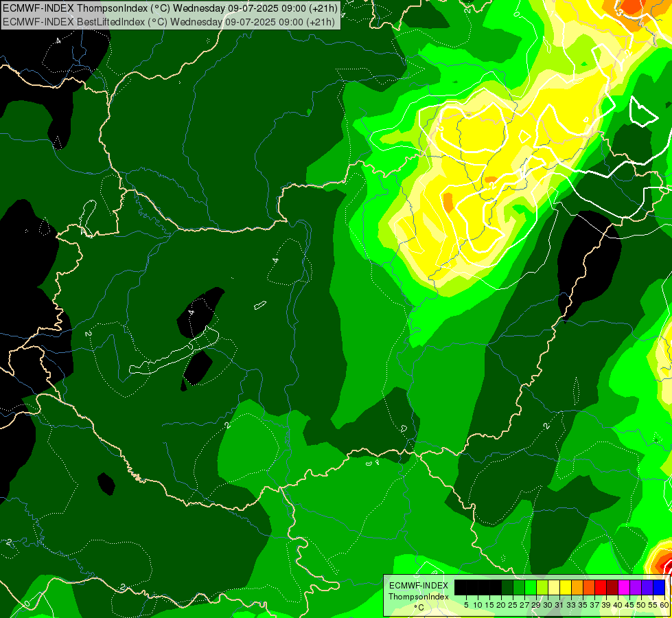Click legend tick label 37
The width and height of the screenshot is (672, 618).
[x=595, y=605]
